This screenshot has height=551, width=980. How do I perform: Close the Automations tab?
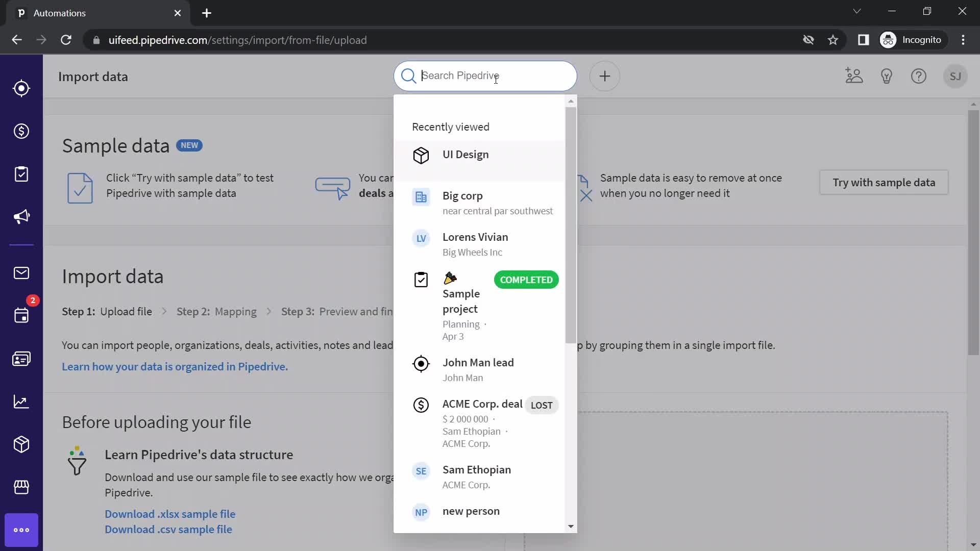tap(178, 13)
